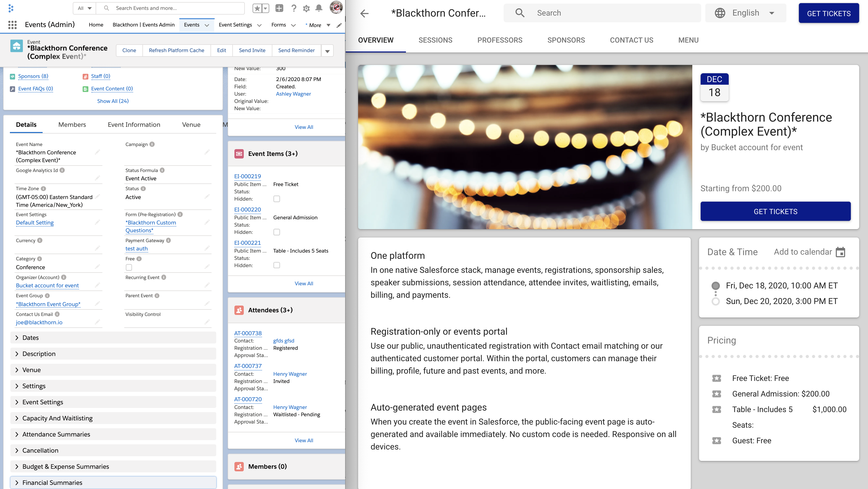The height and width of the screenshot is (489, 868).
Task: Edit Event Name with pencil icon
Action: 97,152
